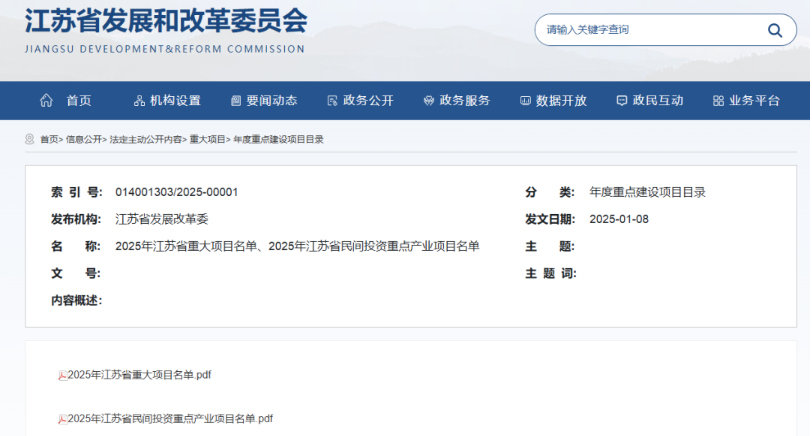Open the 首页 menu item

[x=78, y=100]
